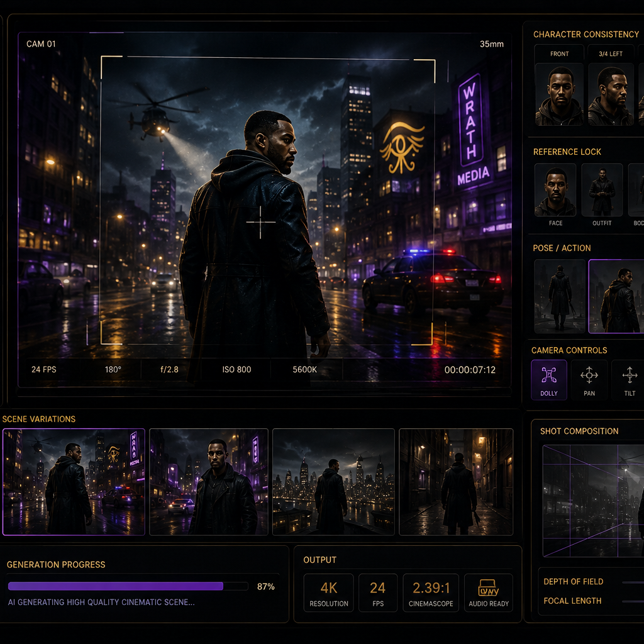The image size is (644, 644).
Task: Choose the 4K Resolution output setting
Action: [328, 592]
